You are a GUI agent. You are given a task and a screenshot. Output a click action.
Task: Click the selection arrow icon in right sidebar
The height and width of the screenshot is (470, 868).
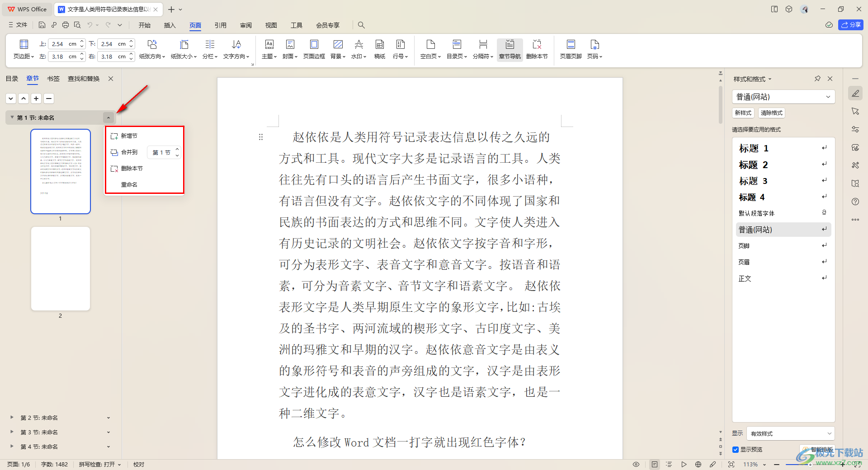[x=855, y=111]
